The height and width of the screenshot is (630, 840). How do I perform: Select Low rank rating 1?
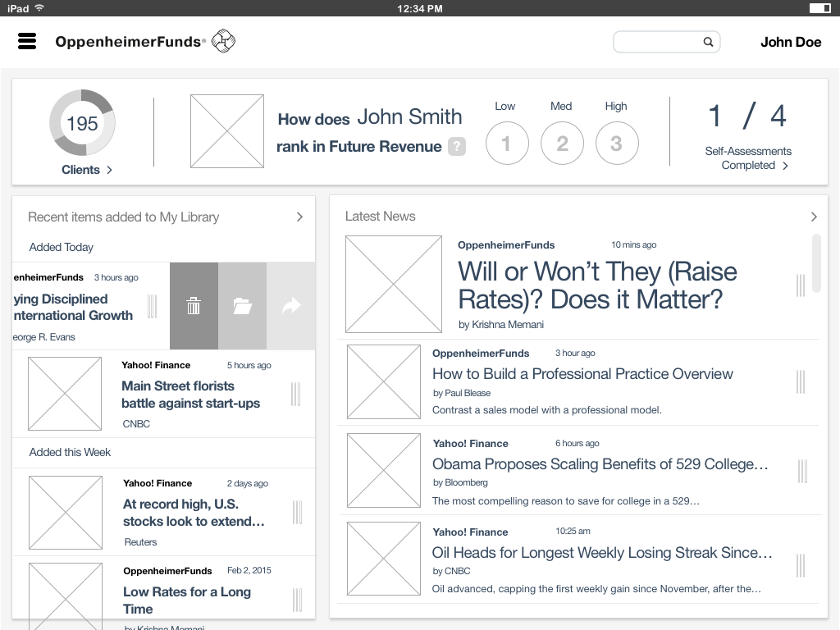(507, 143)
